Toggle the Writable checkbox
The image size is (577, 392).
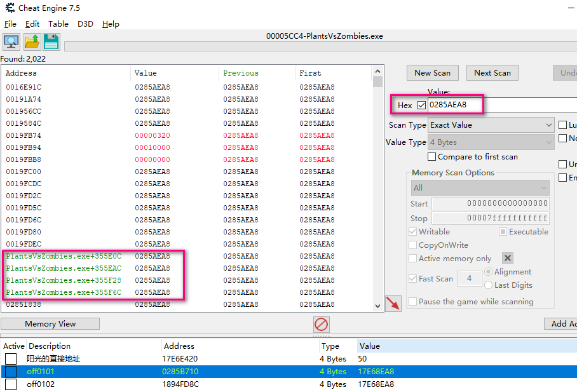pyautogui.click(x=413, y=231)
